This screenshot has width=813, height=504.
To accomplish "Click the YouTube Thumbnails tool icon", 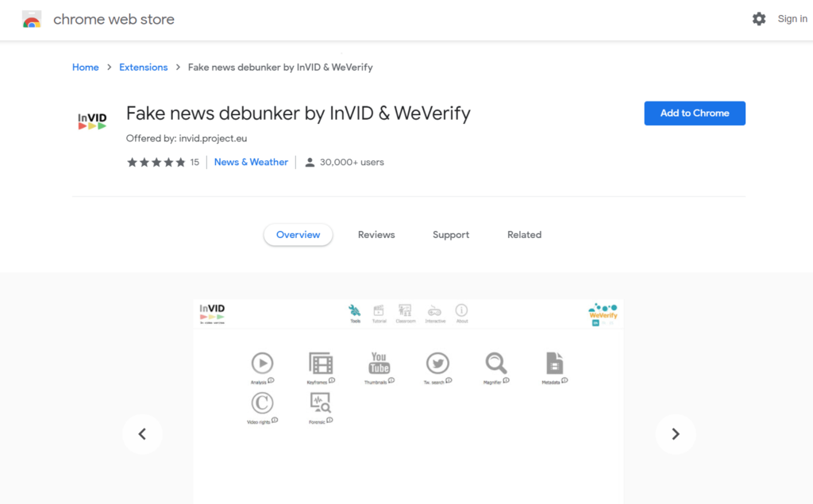I will pyautogui.click(x=379, y=362).
